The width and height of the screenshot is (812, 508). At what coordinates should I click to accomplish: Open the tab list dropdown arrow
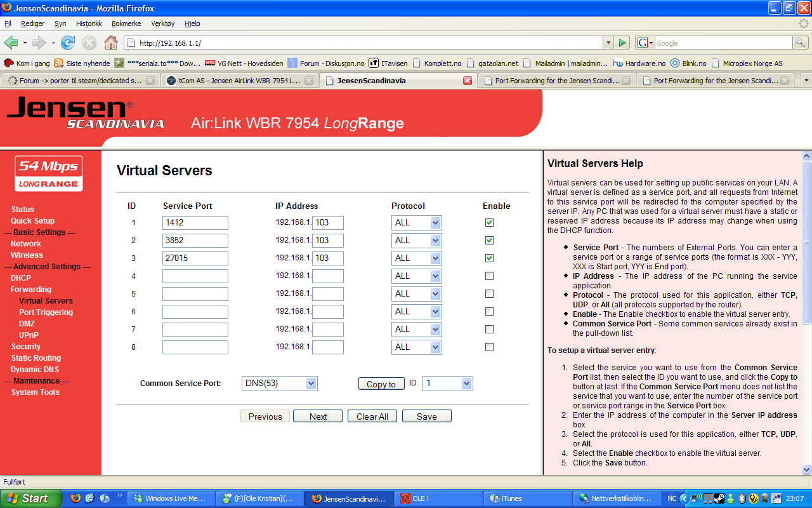click(x=806, y=81)
